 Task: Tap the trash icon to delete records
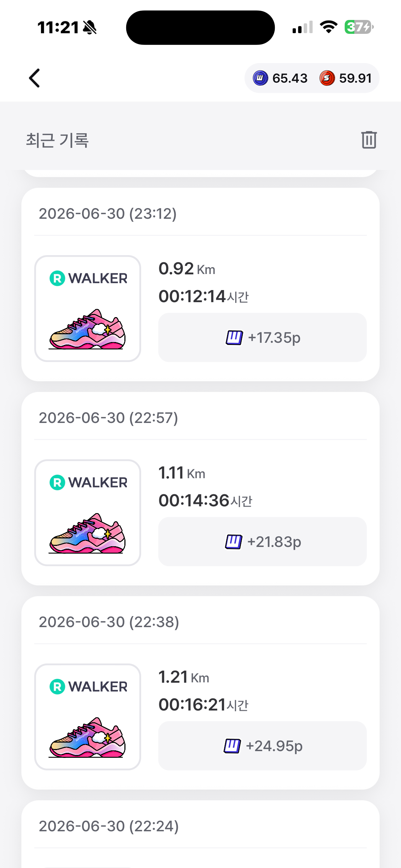tap(369, 139)
